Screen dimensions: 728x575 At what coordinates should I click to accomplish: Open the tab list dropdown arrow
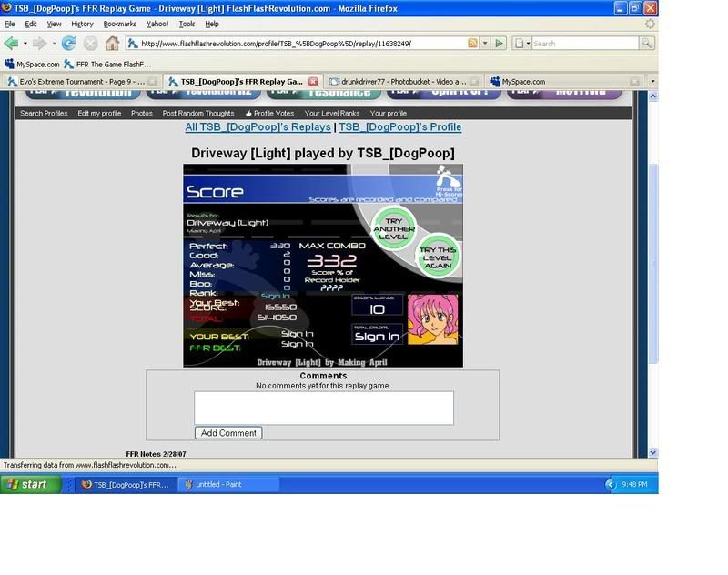[x=652, y=82]
